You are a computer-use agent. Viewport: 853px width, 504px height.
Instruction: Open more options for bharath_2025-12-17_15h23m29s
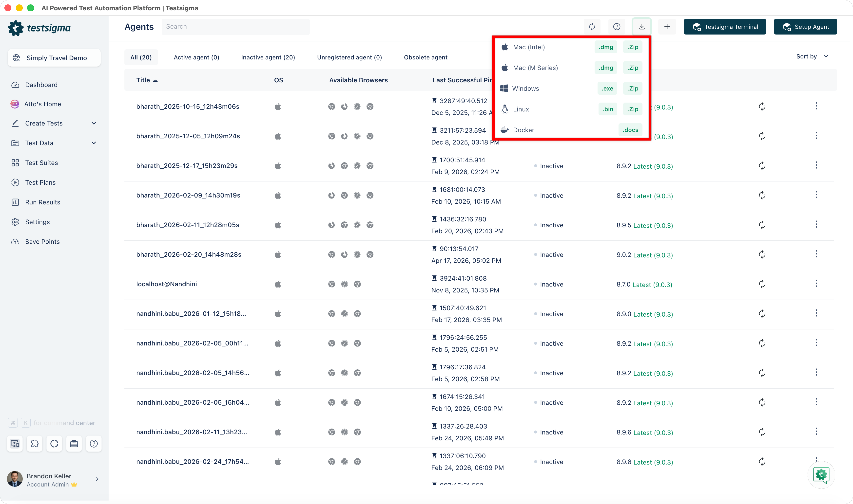816,165
